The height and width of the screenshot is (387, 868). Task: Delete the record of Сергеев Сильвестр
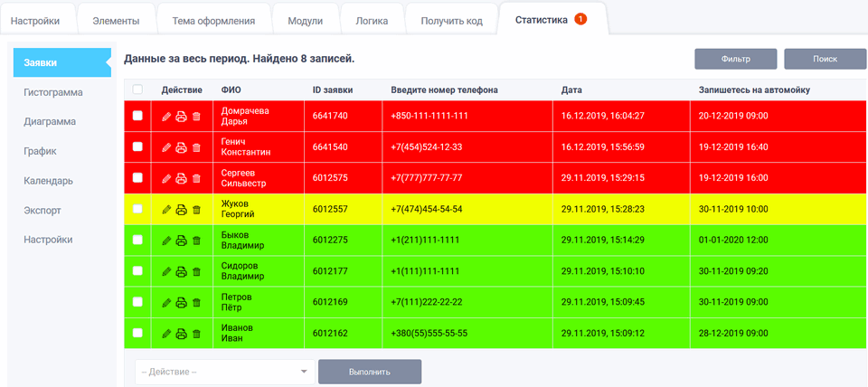coord(196,178)
